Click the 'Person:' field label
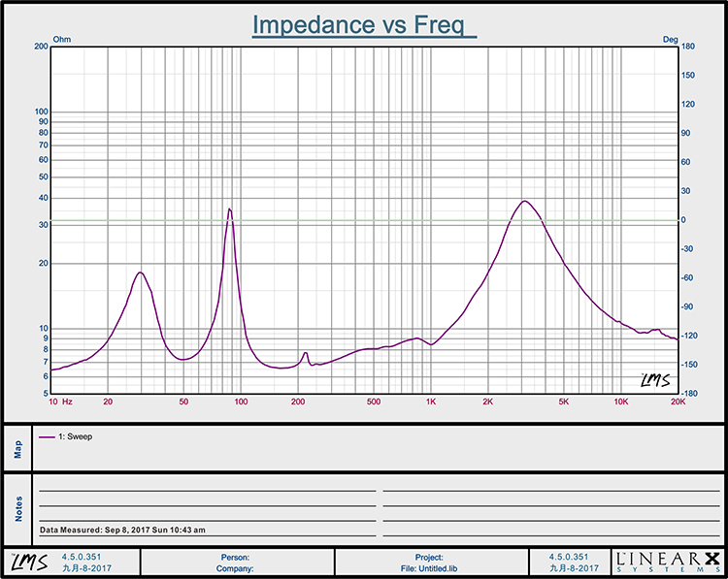Screen dimensions: 728x579 (x=235, y=558)
